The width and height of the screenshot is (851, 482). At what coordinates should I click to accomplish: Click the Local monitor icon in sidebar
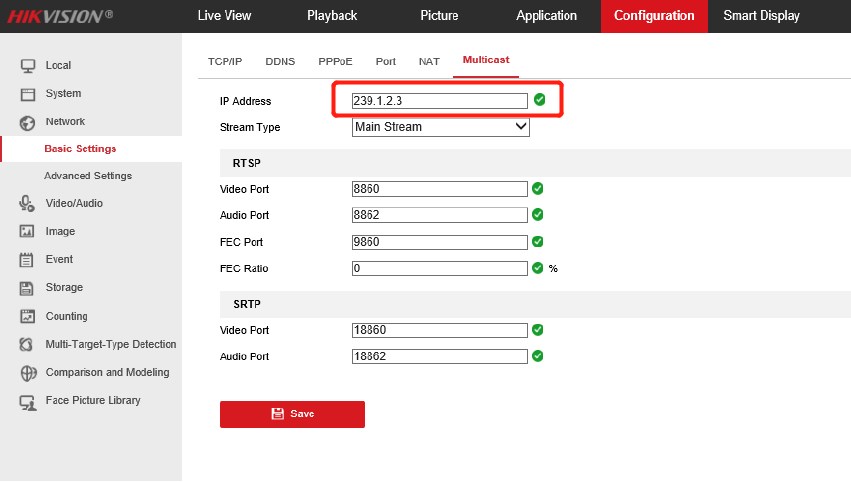click(x=28, y=66)
